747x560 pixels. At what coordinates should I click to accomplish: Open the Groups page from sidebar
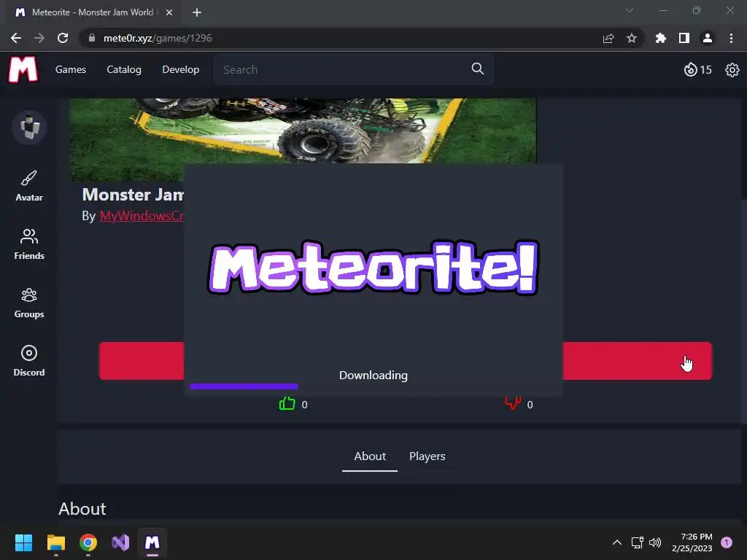(29, 303)
